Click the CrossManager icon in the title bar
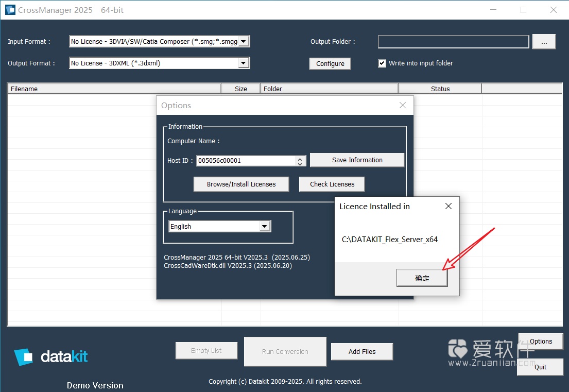569x392 pixels. (x=9, y=9)
